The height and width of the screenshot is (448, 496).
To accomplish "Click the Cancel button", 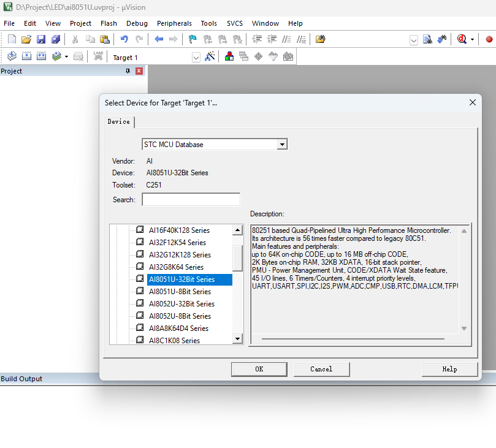I will (x=321, y=370).
